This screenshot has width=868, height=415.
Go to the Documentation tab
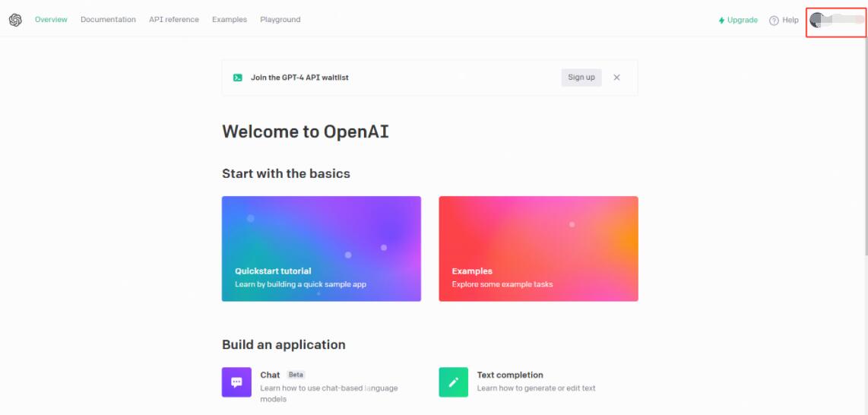108,20
